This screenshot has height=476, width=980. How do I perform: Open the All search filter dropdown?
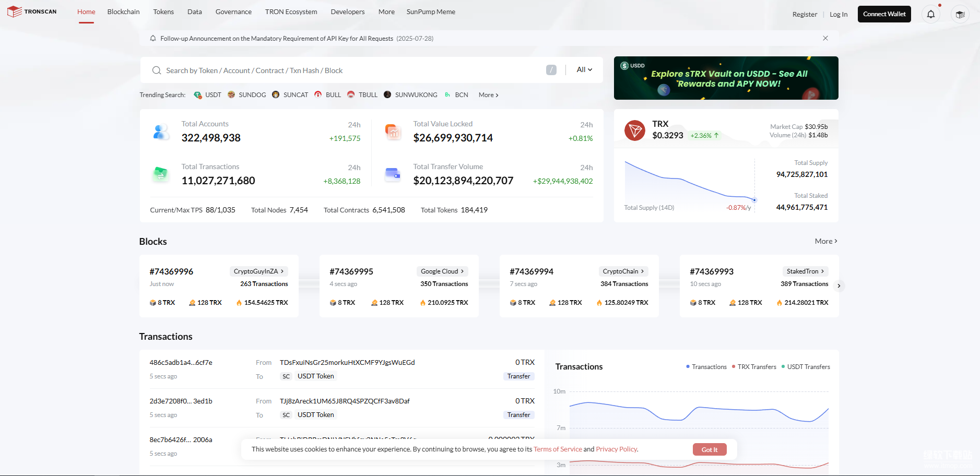584,69
